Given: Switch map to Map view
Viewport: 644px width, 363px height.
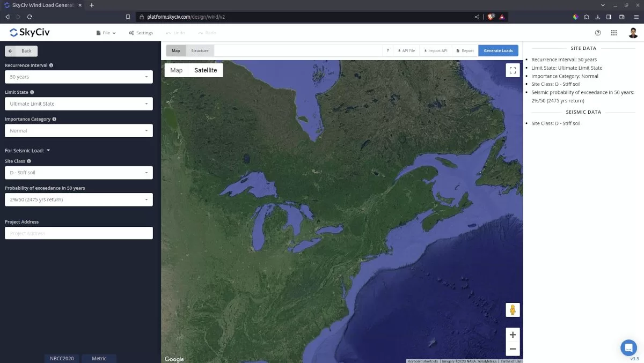Looking at the screenshot, I should 177,70.
